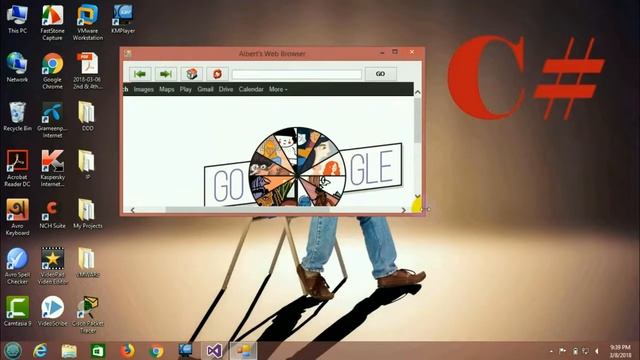This screenshot has height=360, width=640.
Task: Select the This PC desktop icon
Action: 17,19
